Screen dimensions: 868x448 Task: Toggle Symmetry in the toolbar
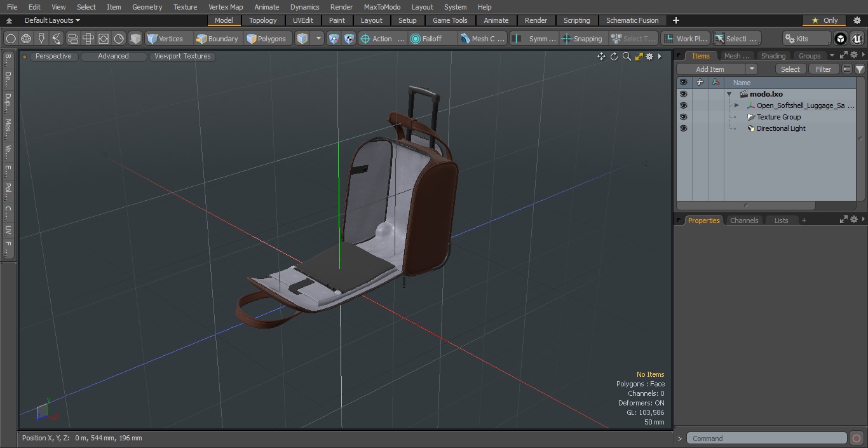tap(535, 39)
